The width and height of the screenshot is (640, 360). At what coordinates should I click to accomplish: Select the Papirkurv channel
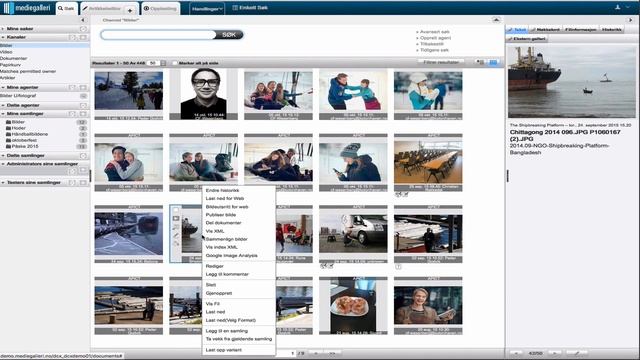click(11, 65)
